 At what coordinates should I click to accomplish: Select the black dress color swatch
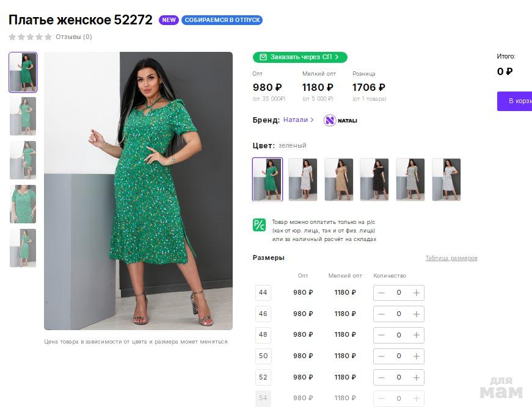374,179
